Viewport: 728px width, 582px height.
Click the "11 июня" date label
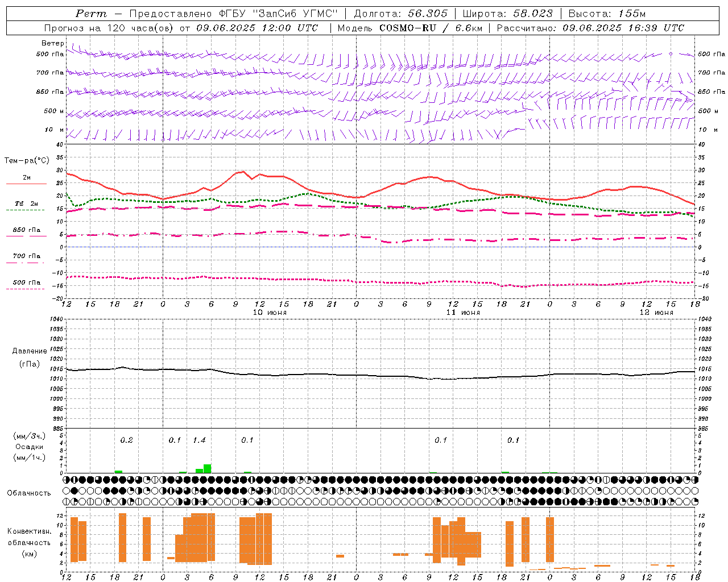click(x=463, y=313)
